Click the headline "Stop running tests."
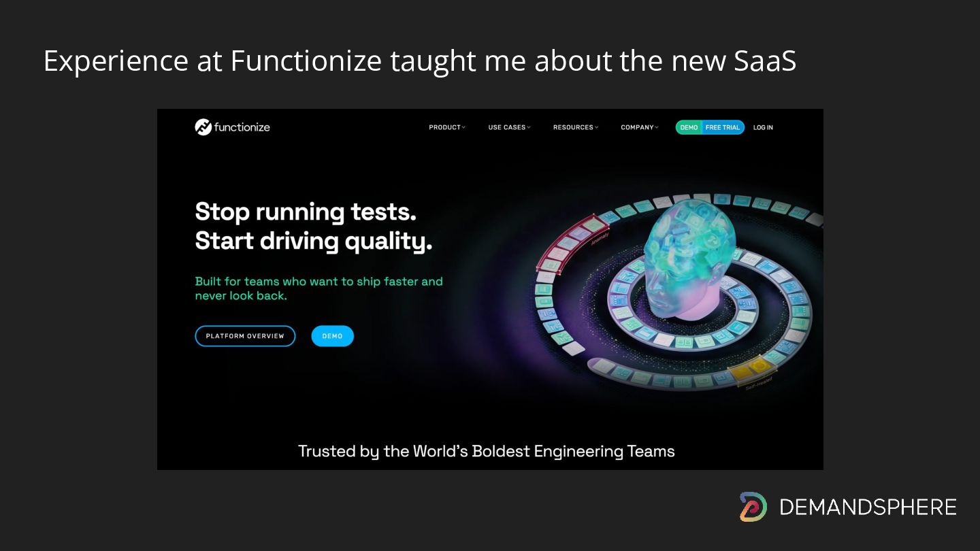 306,212
